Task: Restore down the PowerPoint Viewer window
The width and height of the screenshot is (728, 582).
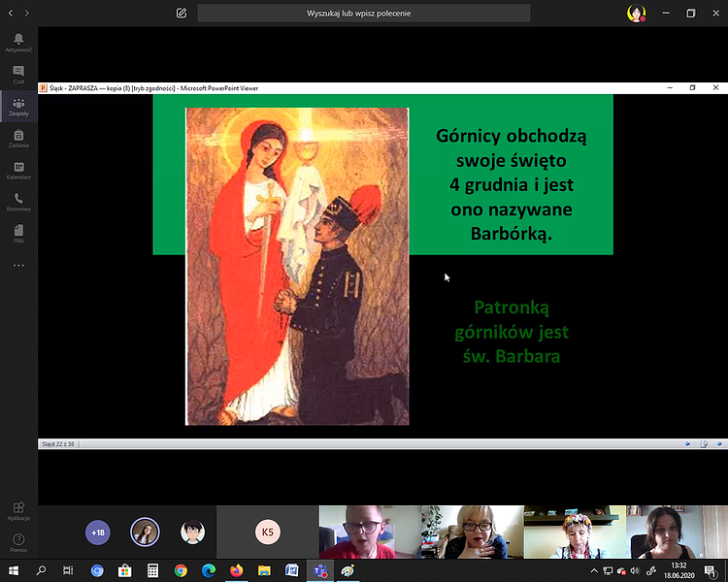Action: 692,87
